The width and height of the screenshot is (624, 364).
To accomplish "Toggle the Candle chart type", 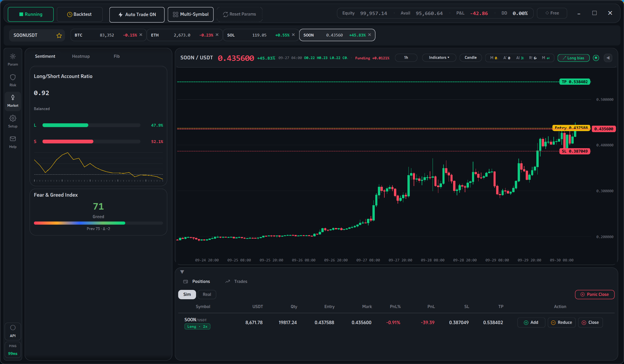I will [x=470, y=58].
